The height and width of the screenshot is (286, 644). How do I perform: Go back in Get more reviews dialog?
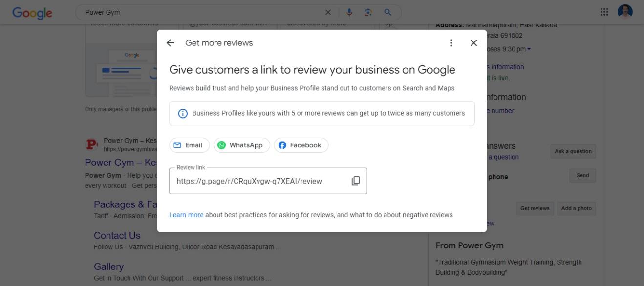coord(170,43)
